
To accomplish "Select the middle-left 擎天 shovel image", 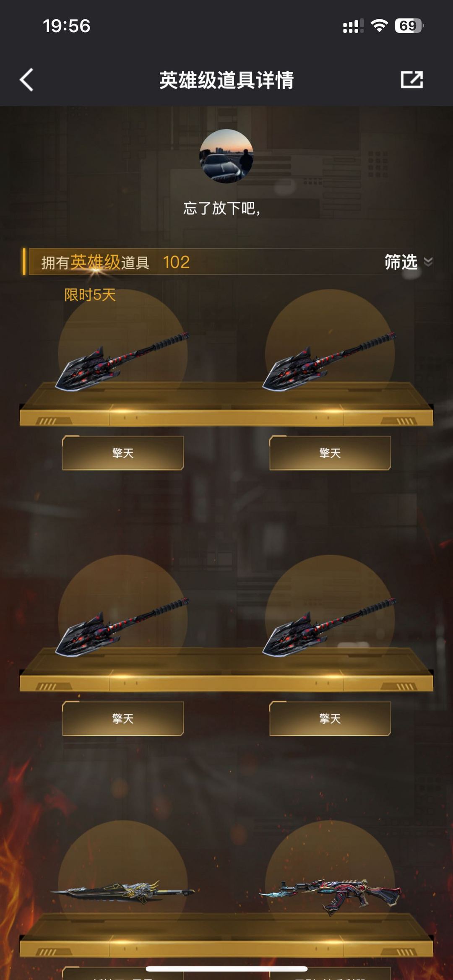I will coord(122,627).
